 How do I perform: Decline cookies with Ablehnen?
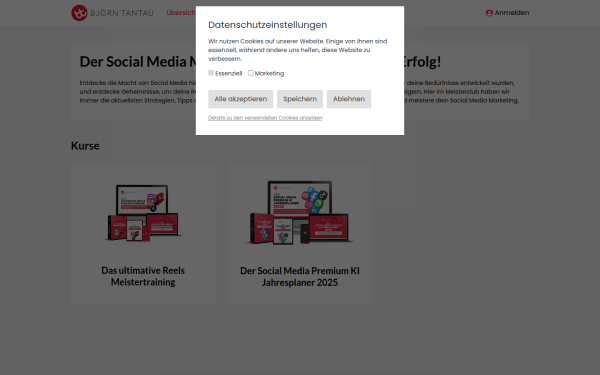(349, 99)
